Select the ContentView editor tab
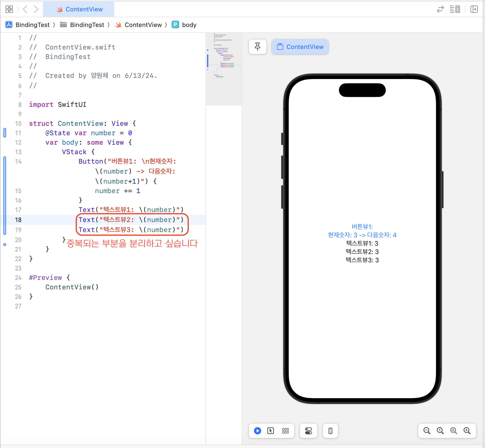Screen dimensions: 485x448 point(79,9)
